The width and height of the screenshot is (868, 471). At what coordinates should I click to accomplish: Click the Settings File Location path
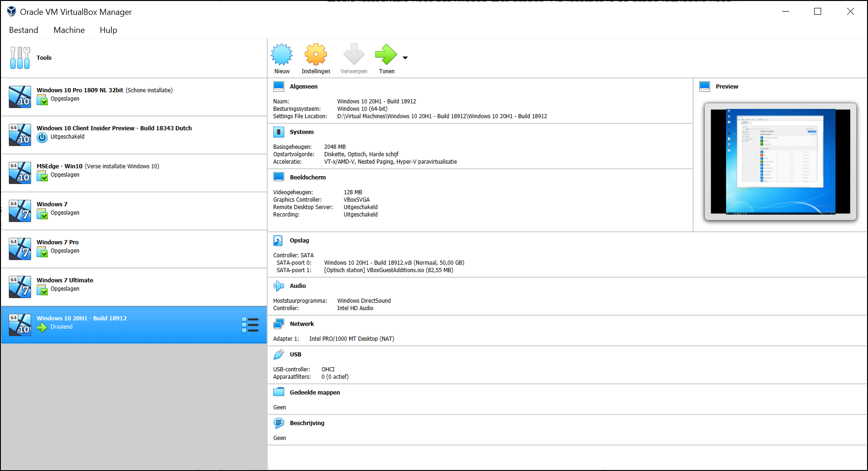click(x=442, y=116)
